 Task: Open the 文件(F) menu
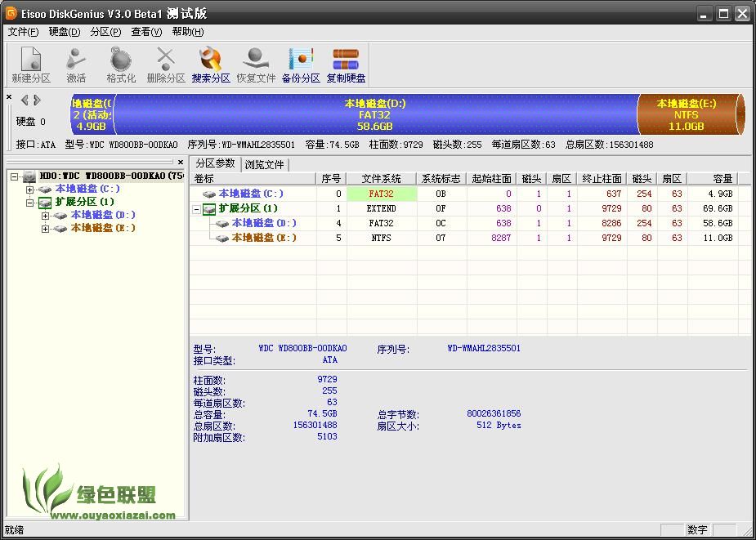pos(23,33)
